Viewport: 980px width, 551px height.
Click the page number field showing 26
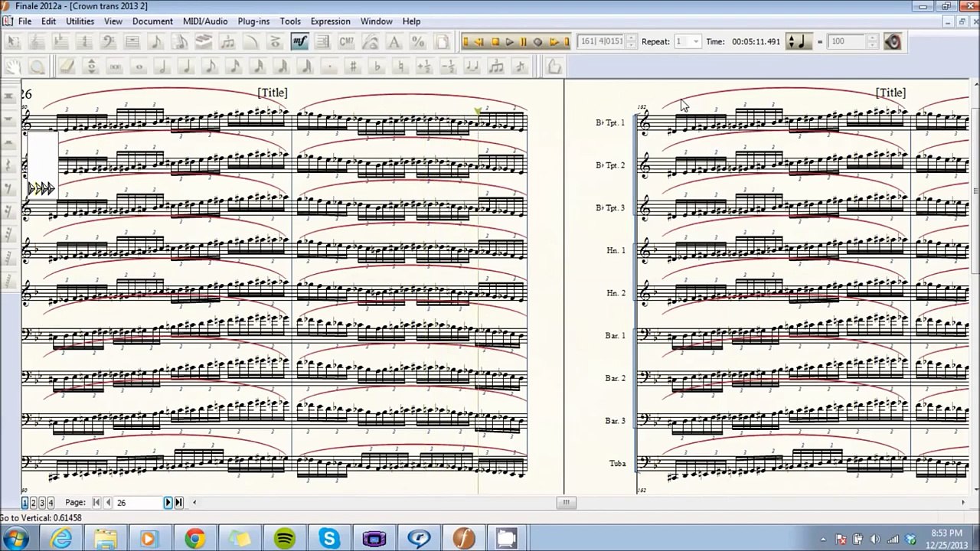click(x=137, y=503)
